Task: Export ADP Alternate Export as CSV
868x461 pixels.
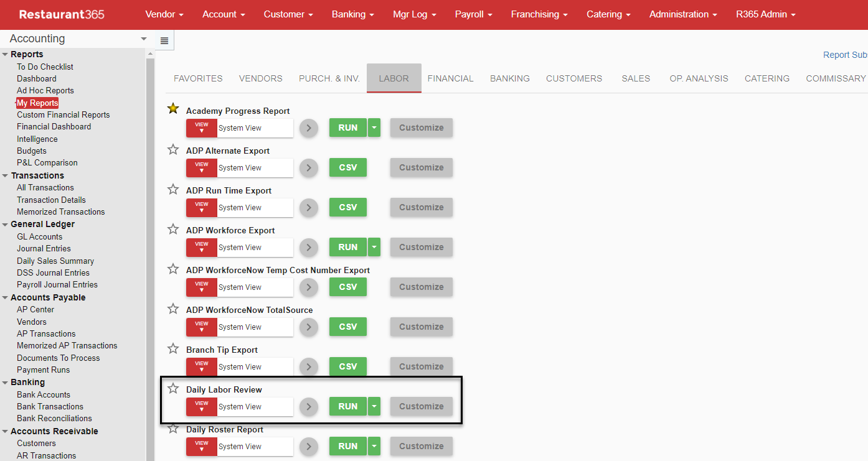Action: (x=348, y=167)
